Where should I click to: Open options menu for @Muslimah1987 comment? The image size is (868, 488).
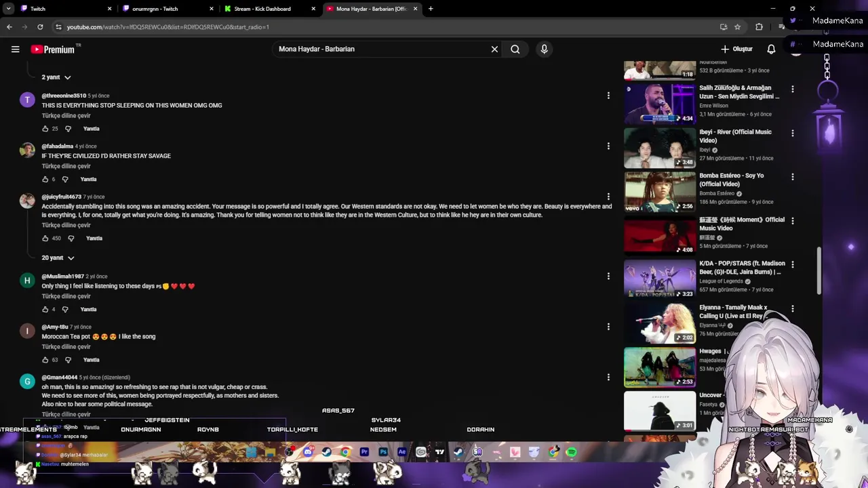click(608, 277)
